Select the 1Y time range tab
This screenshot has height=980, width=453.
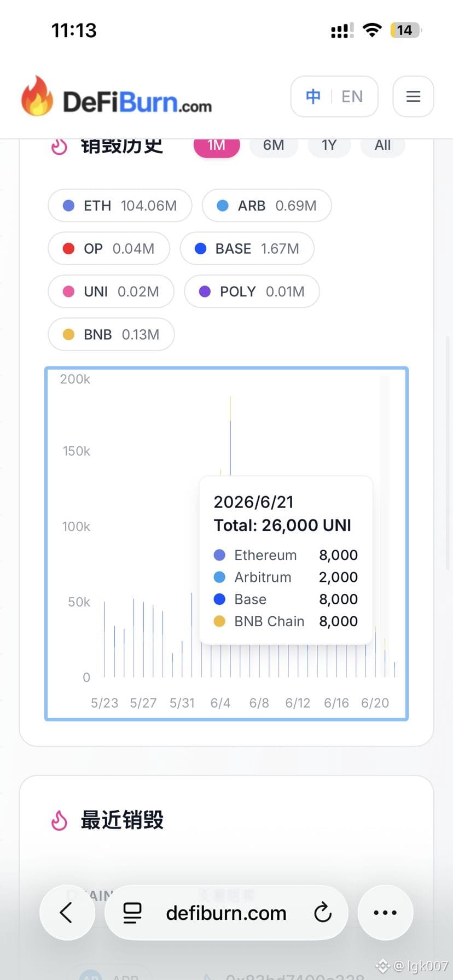(329, 145)
